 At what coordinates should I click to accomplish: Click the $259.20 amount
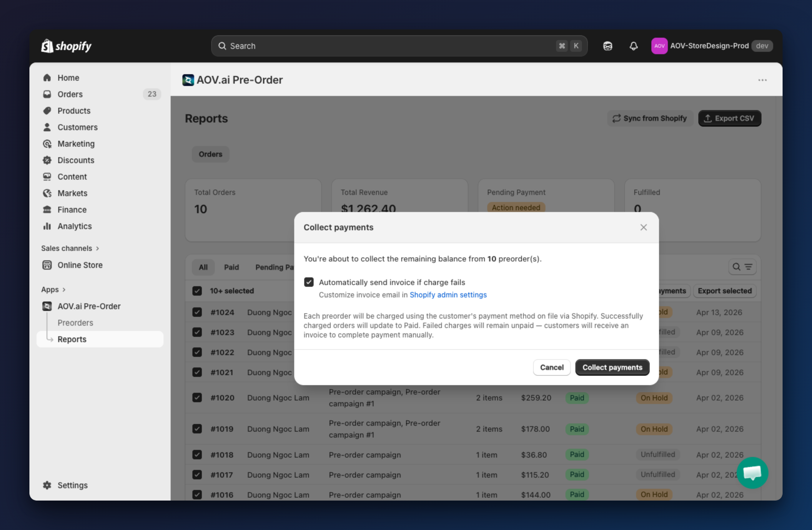(x=536, y=398)
